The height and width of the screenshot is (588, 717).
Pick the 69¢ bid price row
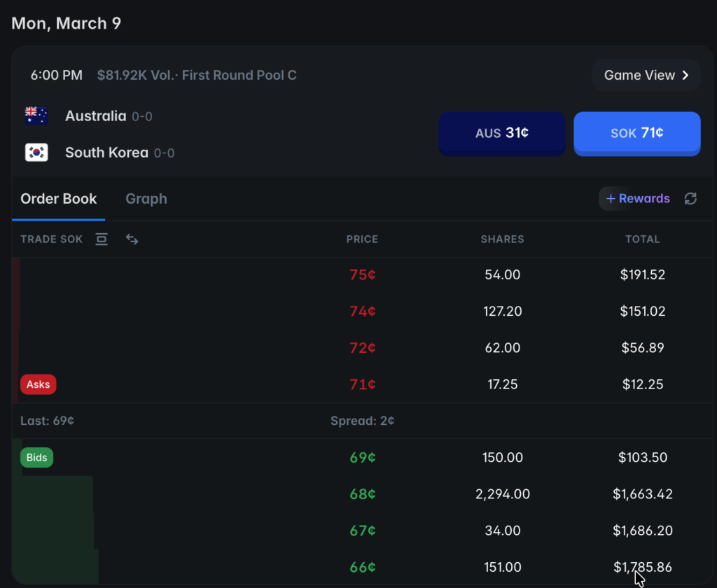[362, 458]
